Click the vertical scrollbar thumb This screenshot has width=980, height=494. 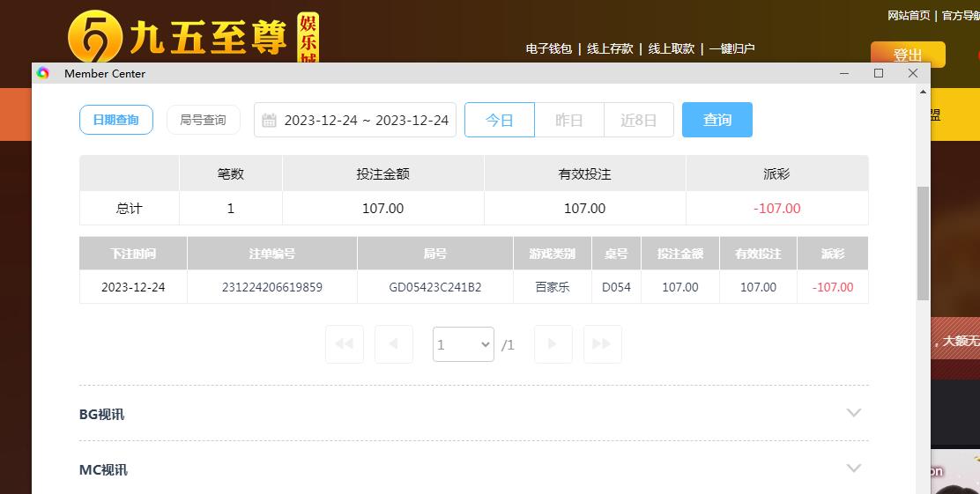(923, 244)
